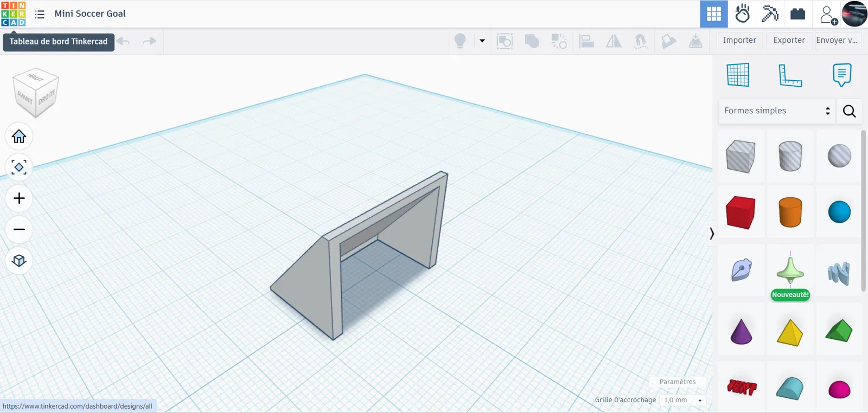Screen dimensions: 868x413
Task: Open the Grille d'accrochage 1,0 mm dropdown
Action: pos(684,400)
